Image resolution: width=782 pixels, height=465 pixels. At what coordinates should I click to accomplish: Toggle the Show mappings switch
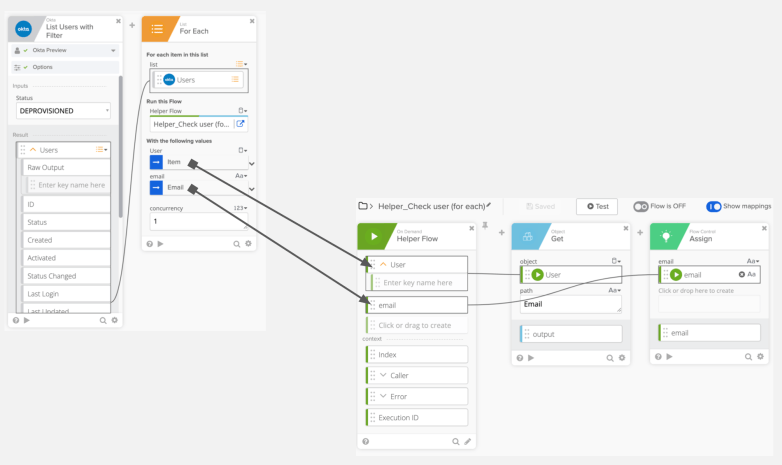tap(714, 206)
